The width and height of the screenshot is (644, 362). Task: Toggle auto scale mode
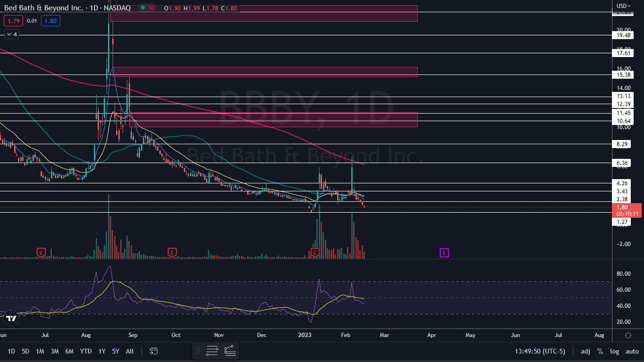[632, 351]
